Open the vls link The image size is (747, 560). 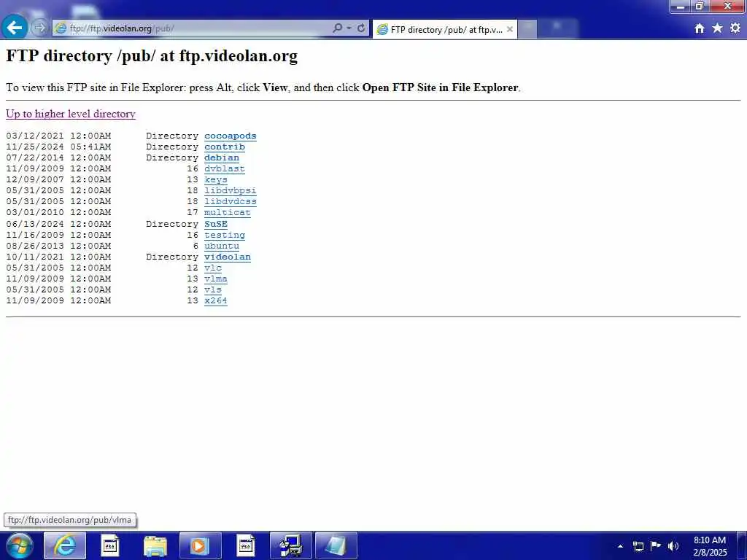click(213, 289)
